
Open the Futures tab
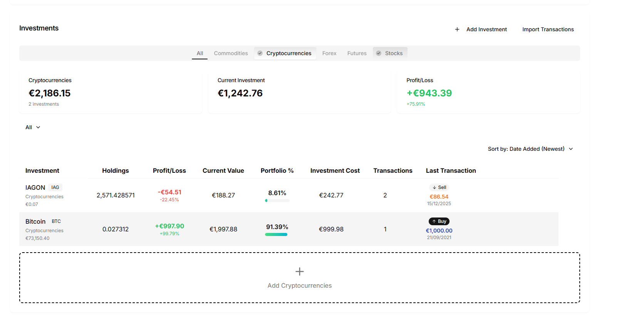pyautogui.click(x=357, y=53)
